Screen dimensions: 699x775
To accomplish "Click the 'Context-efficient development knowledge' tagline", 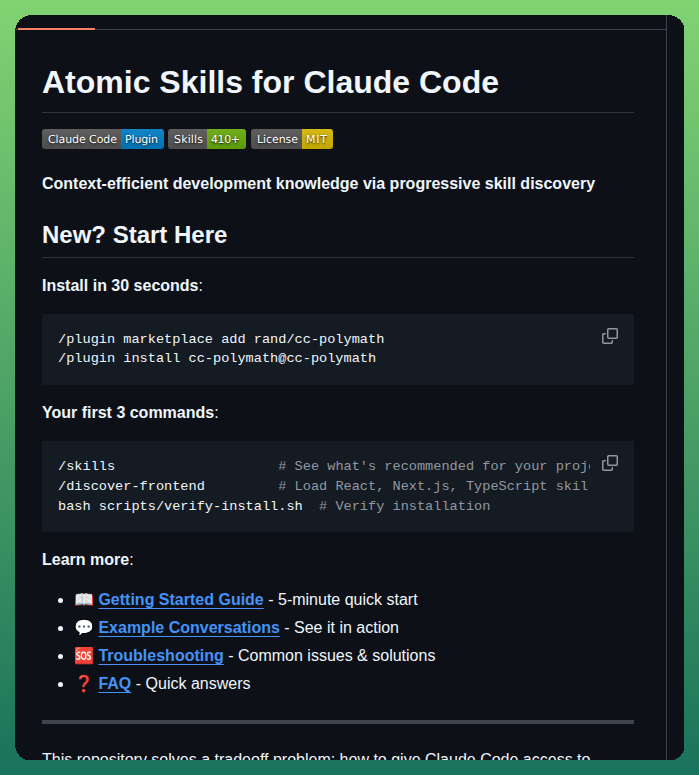I will click(318, 184).
